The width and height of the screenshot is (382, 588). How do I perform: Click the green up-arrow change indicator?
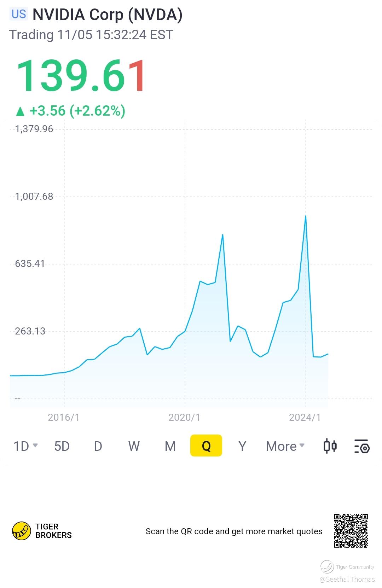tap(20, 111)
